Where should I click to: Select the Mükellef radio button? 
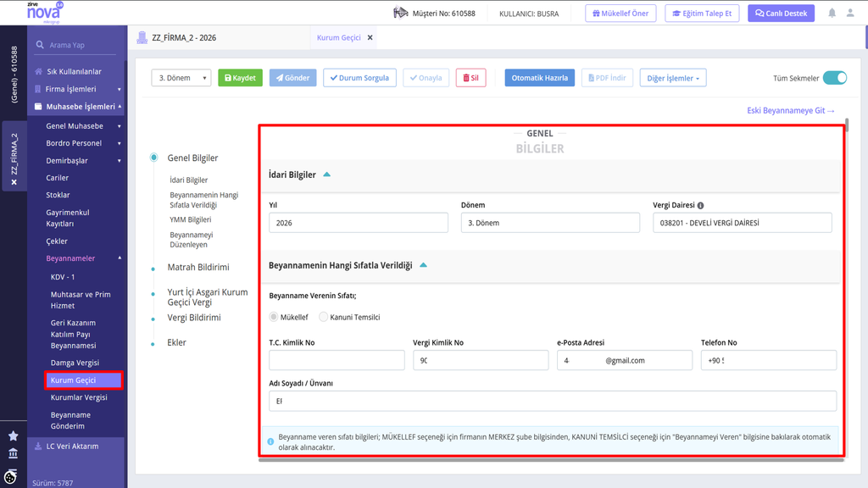click(x=274, y=317)
